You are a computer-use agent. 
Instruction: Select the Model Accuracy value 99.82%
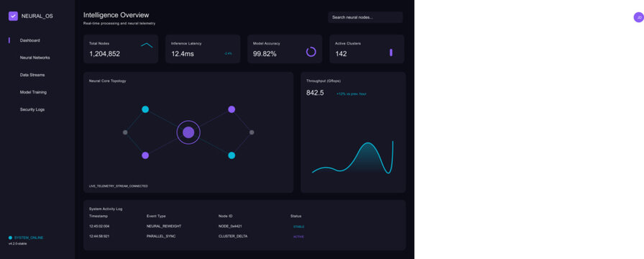tap(264, 54)
